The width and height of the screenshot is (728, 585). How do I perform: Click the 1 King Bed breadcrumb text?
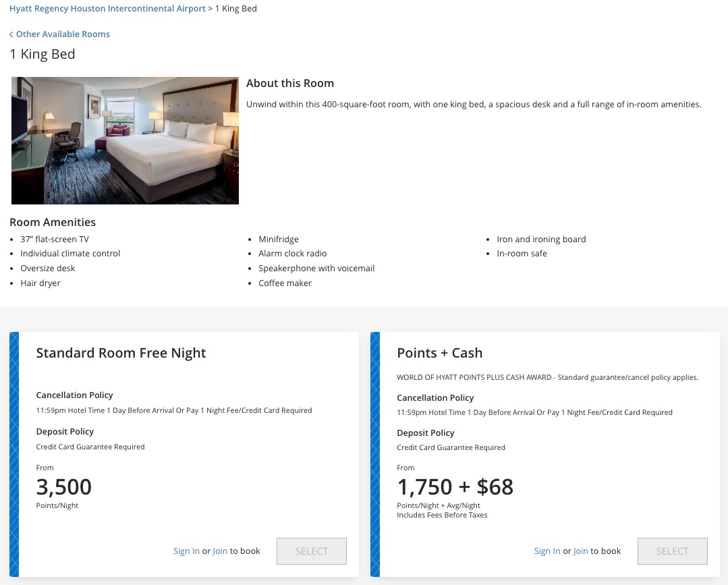(x=235, y=9)
